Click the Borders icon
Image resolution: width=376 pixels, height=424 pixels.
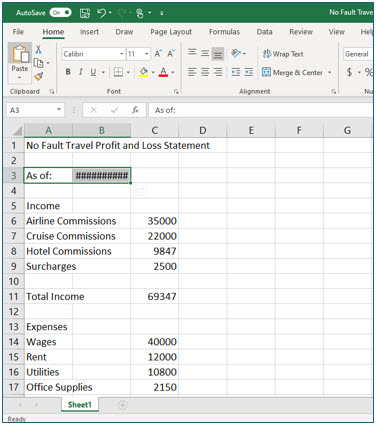(x=118, y=72)
